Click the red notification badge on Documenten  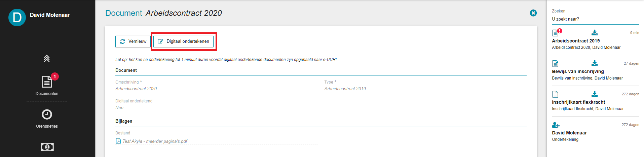click(55, 76)
